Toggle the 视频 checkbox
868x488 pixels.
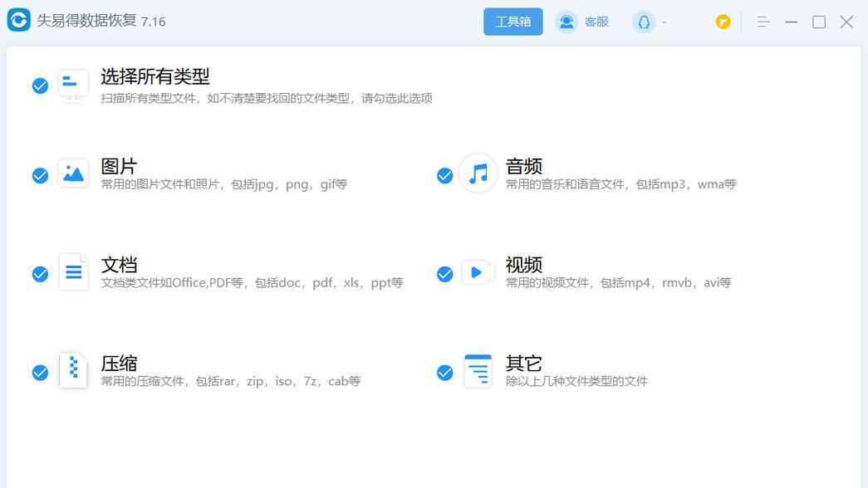click(x=444, y=274)
